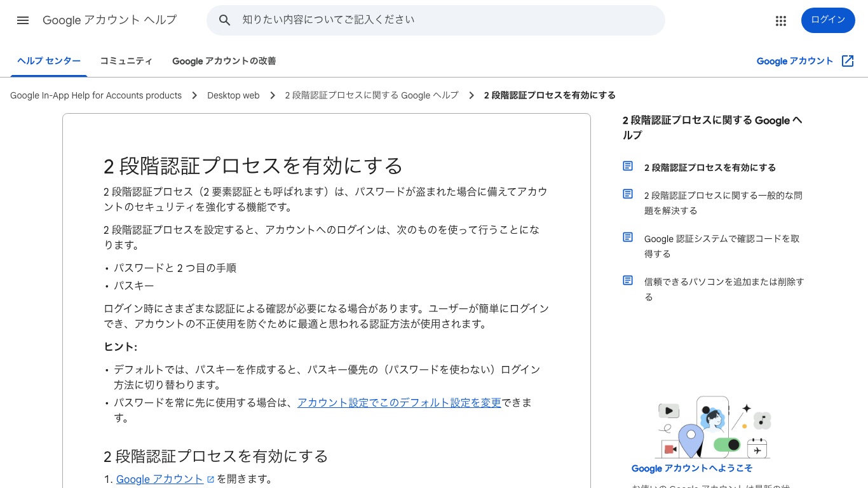Open the hamburger main menu
The image size is (868, 488).
click(23, 20)
